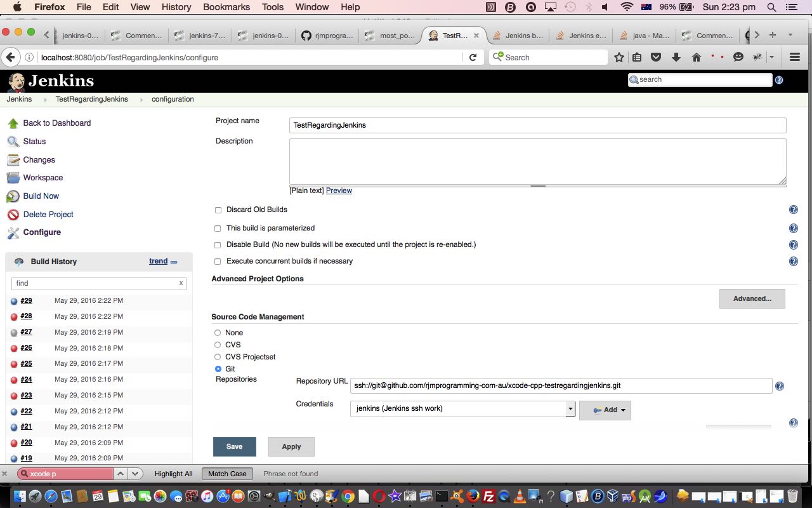
Task: Open Credentials dropdown jenkins (Jenkins ssh work)
Action: pos(462,409)
